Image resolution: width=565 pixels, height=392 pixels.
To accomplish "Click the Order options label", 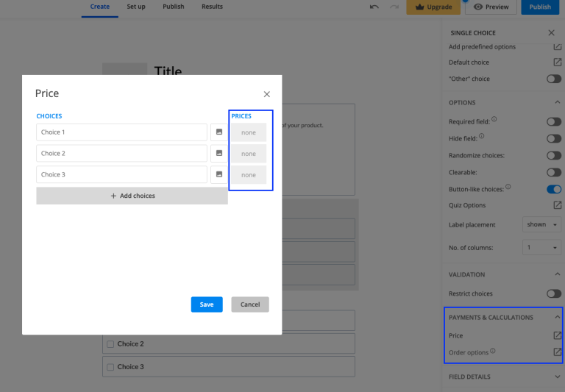I will pyautogui.click(x=469, y=352).
